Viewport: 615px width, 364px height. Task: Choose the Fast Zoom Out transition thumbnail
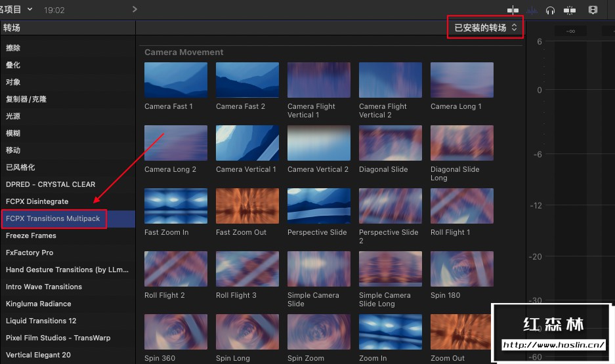[247, 206]
